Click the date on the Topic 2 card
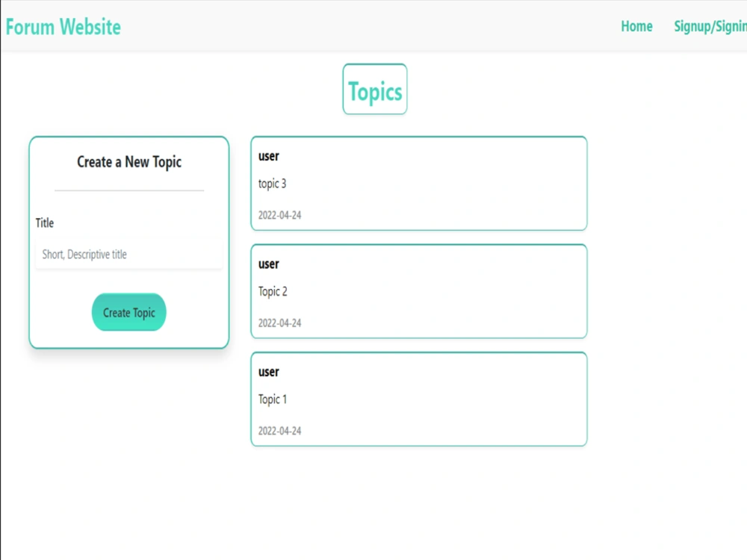 (279, 323)
